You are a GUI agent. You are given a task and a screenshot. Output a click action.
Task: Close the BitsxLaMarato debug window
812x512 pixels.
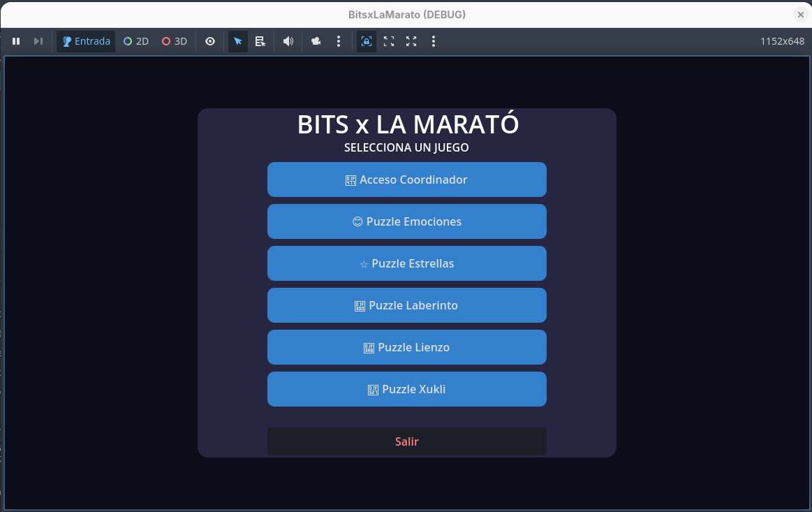pyautogui.click(x=800, y=15)
